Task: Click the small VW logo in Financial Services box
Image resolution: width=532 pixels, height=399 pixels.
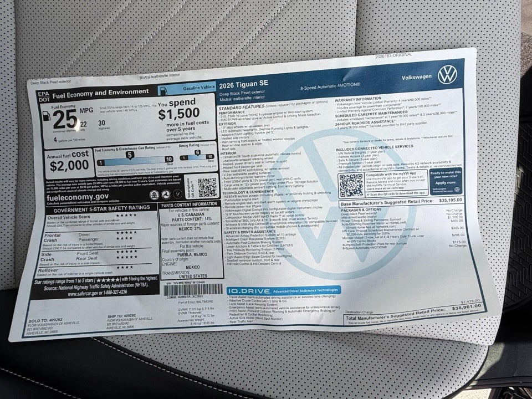Action: pos(457,190)
